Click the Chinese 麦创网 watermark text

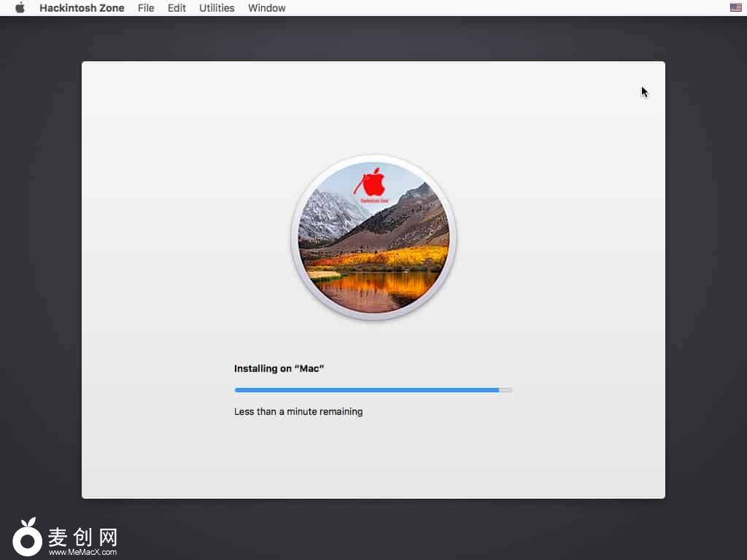pos(82,537)
